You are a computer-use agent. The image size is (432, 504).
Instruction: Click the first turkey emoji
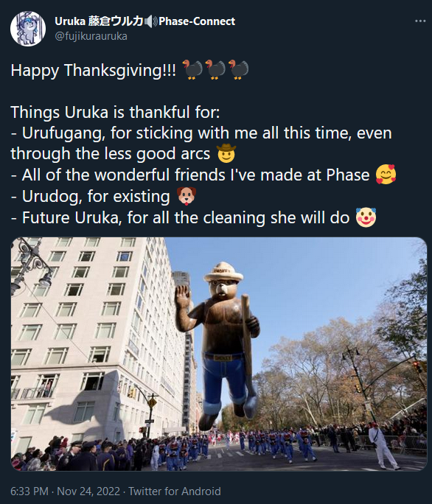tap(192, 69)
